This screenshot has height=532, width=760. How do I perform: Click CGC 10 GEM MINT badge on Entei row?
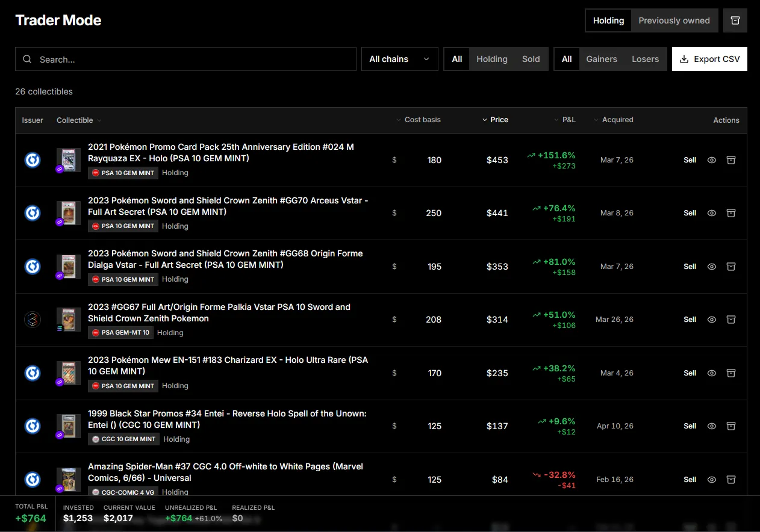click(123, 439)
